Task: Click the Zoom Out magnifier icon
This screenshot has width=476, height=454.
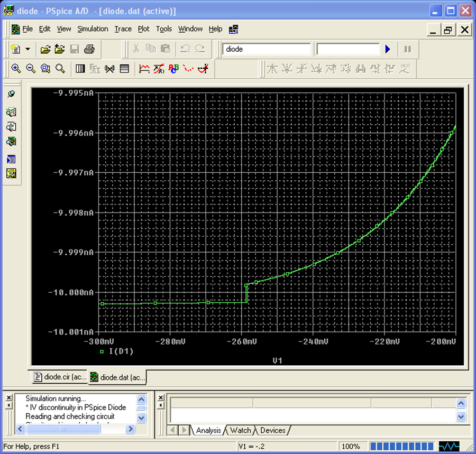Action: [31, 69]
